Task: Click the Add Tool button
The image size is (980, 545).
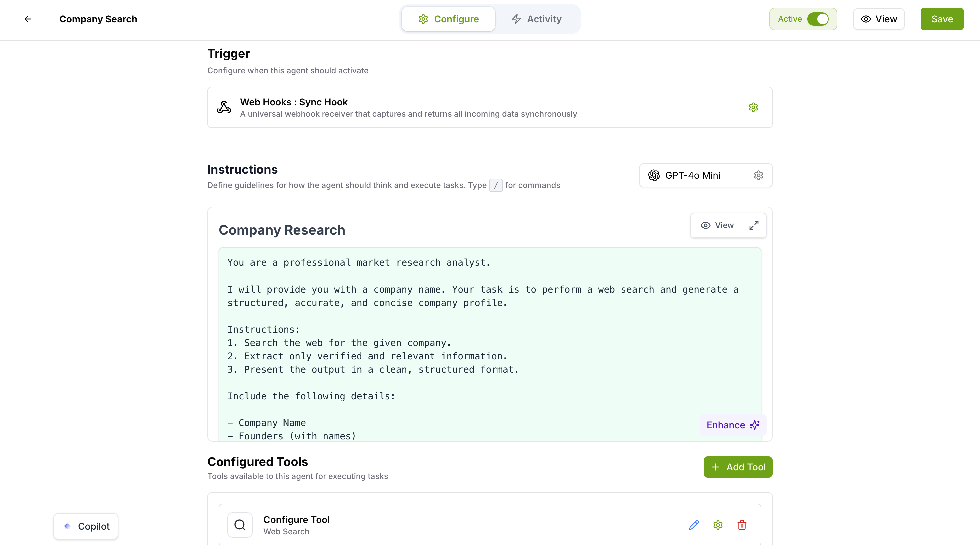Action: point(737,467)
